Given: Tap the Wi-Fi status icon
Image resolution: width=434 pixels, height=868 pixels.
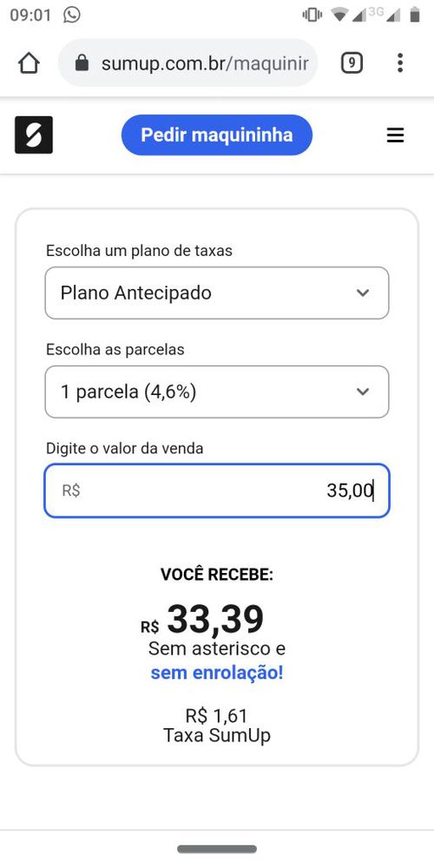Looking at the screenshot, I should click(x=339, y=15).
